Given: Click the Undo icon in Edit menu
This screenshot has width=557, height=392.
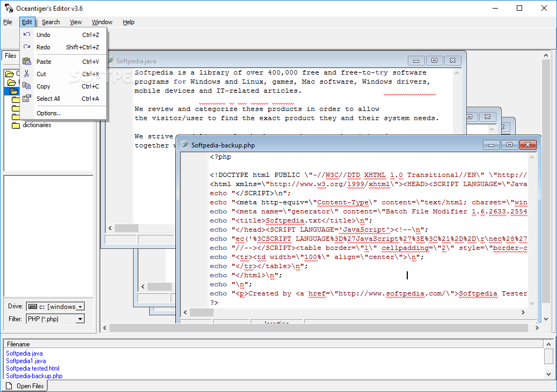Looking at the screenshot, I should pyautogui.click(x=27, y=34).
